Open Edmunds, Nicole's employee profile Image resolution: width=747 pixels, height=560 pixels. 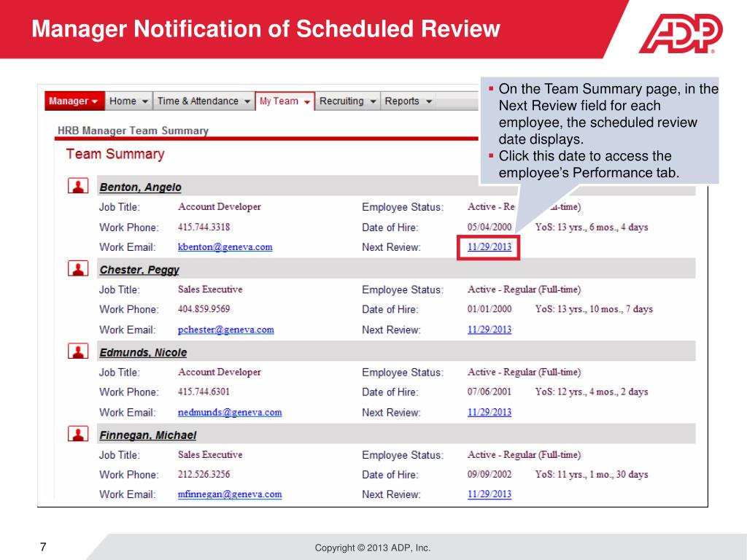pos(143,353)
